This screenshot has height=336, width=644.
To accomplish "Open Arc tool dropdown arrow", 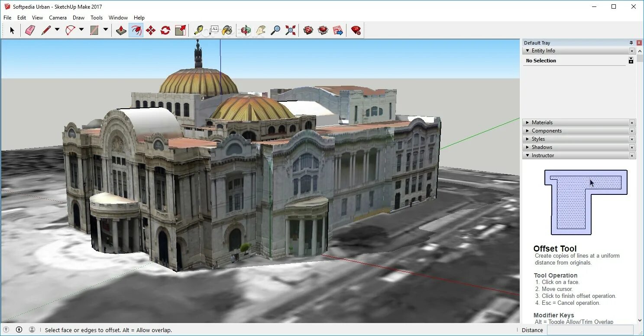I will (81, 30).
